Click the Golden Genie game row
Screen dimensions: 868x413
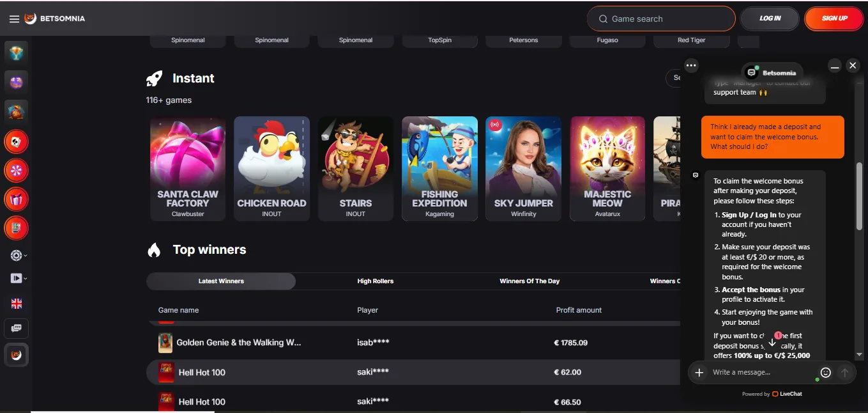pos(412,343)
